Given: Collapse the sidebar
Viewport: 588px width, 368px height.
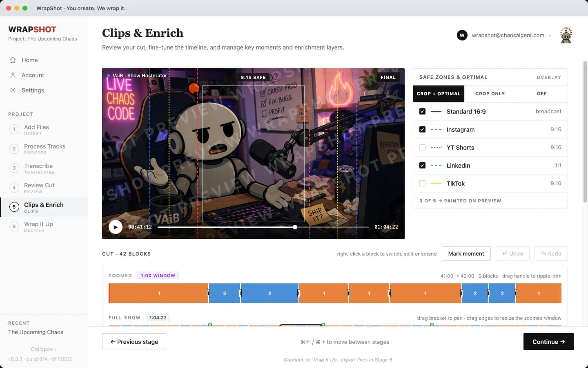Looking at the screenshot, I should pyautogui.click(x=44, y=349).
